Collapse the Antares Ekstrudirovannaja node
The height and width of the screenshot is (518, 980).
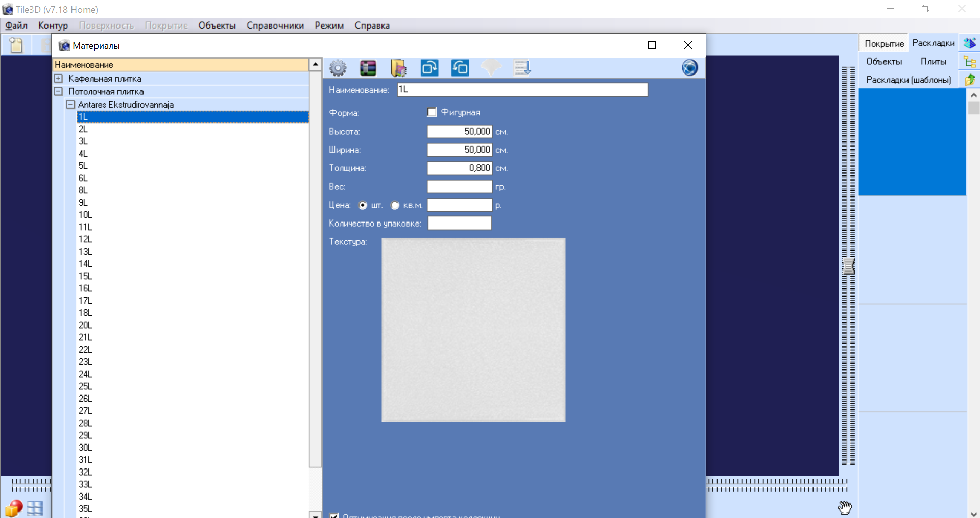click(x=70, y=105)
